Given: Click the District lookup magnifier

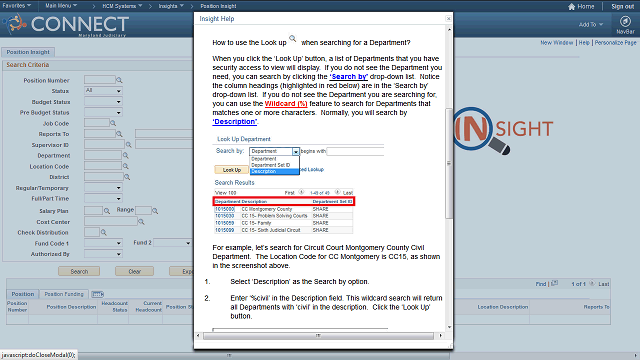Looking at the screenshot, I should 127,177.
